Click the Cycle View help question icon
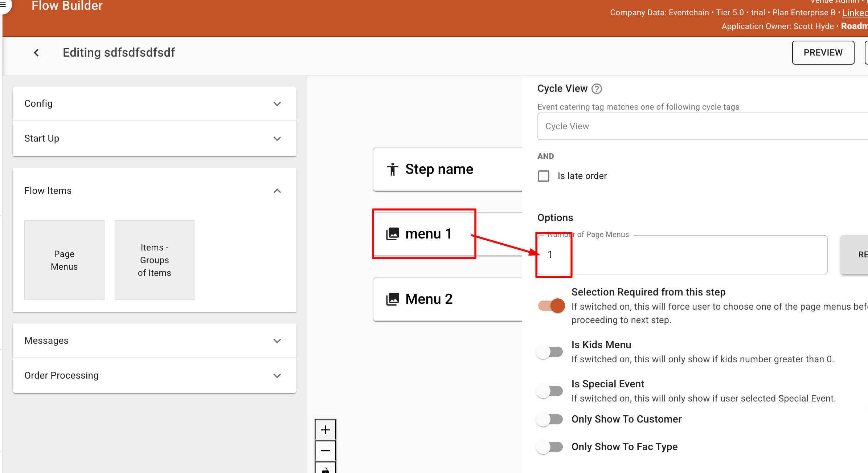This screenshot has width=868, height=473. tap(597, 89)
